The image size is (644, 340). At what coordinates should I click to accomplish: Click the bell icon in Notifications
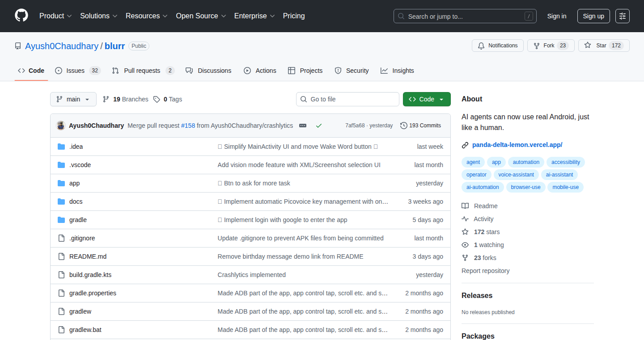(x=481, y=46)
